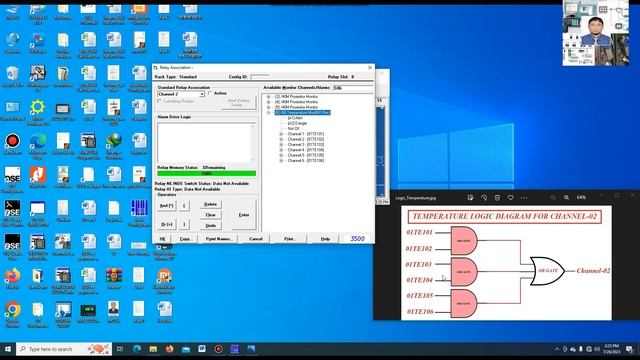
Task: Select the [A1] Alert tree item
Action: [295, 118]
